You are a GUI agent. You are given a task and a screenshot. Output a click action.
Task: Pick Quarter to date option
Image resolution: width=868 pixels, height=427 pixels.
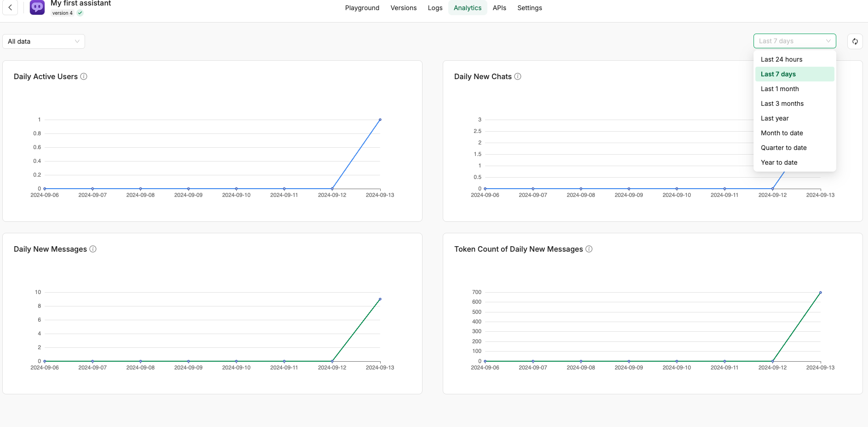794,148
